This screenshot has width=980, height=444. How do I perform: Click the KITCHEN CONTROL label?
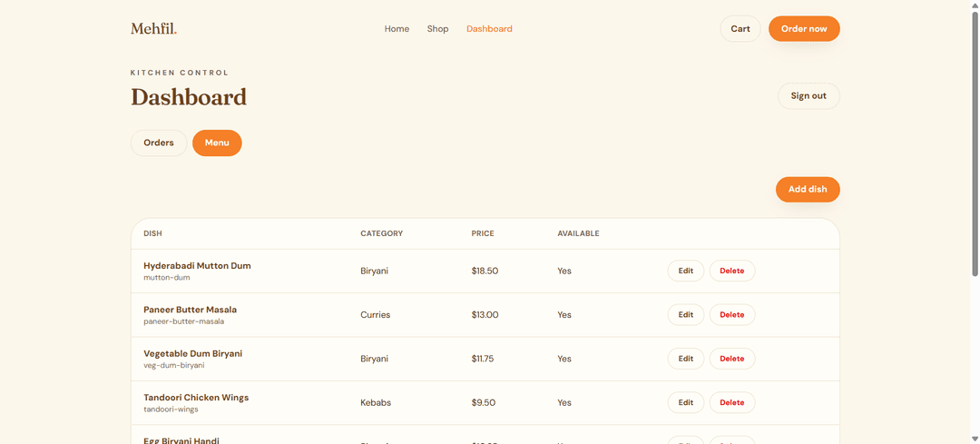pyautogui.click(x=180, y=73)
